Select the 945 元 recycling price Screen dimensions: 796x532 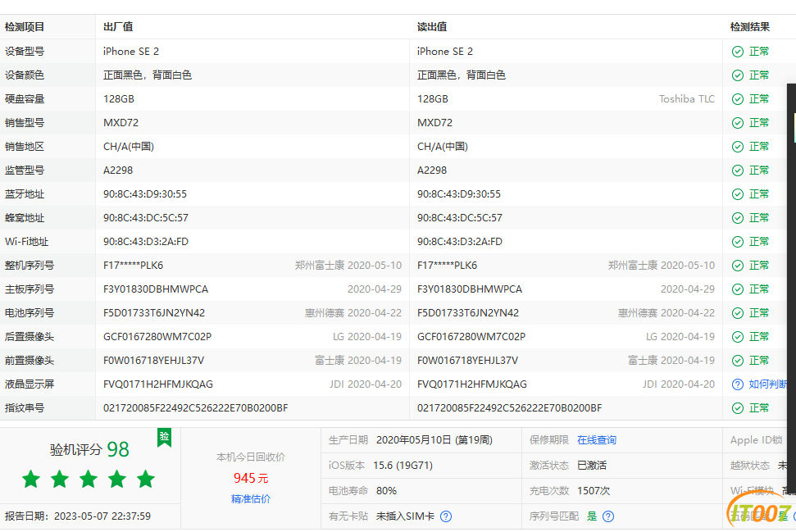pos(251,478)
